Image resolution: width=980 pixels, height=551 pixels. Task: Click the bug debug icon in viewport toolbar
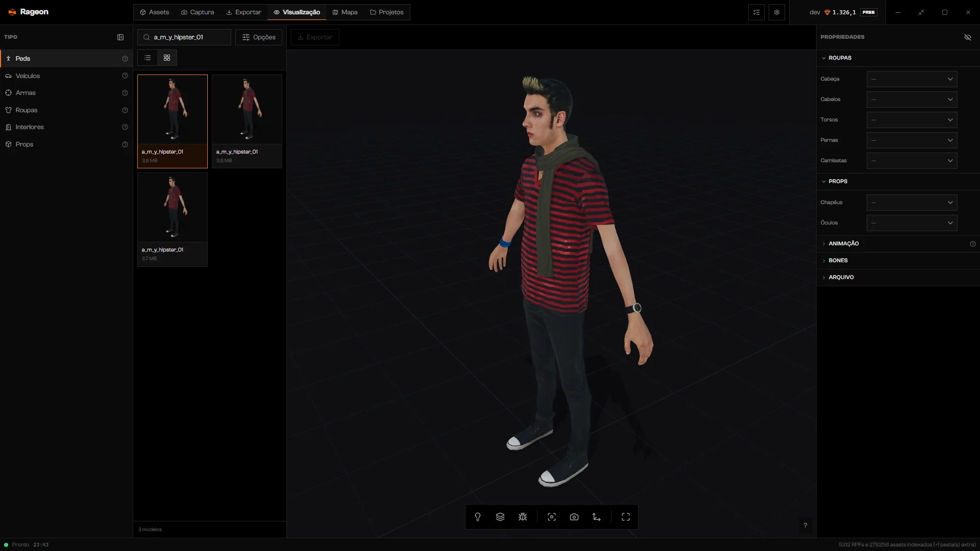click(523, 517)
